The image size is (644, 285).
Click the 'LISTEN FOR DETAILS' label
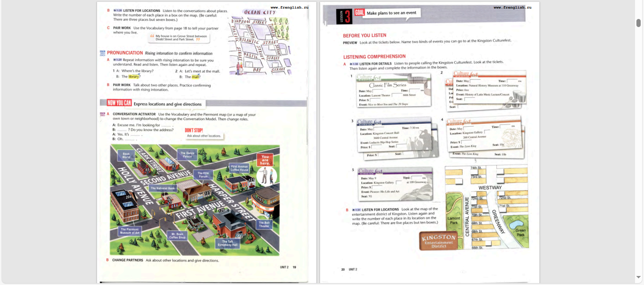[x=376, y=64]
